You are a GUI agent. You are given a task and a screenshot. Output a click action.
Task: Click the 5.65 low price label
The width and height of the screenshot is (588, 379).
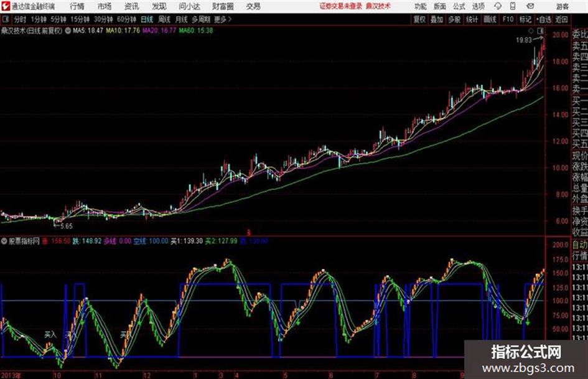point(66,226)
